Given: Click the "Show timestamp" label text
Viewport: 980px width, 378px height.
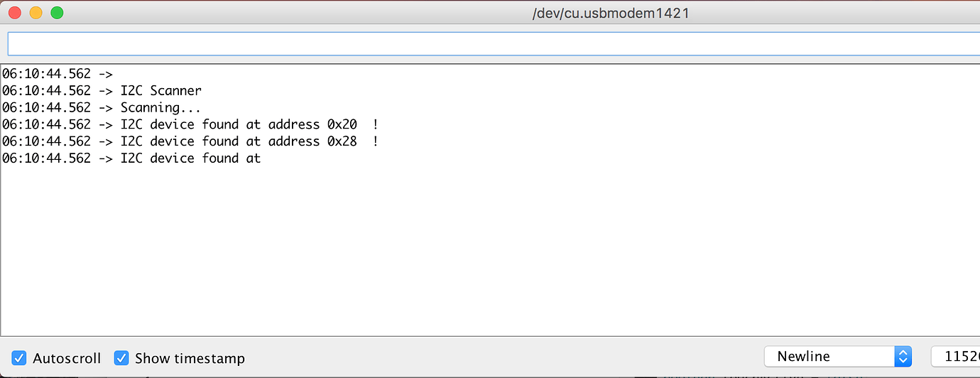Looking at the screenshot, I should tap(190, 359).
